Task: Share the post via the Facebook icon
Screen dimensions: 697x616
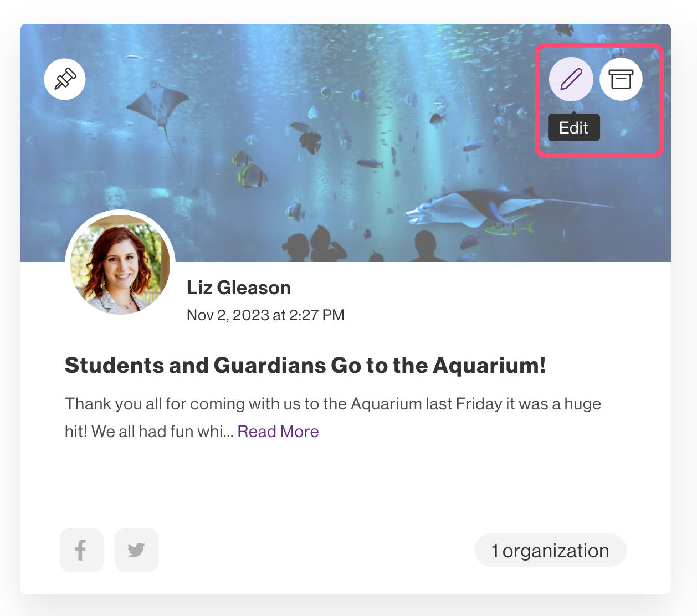Action: click(x=81, y=550)
